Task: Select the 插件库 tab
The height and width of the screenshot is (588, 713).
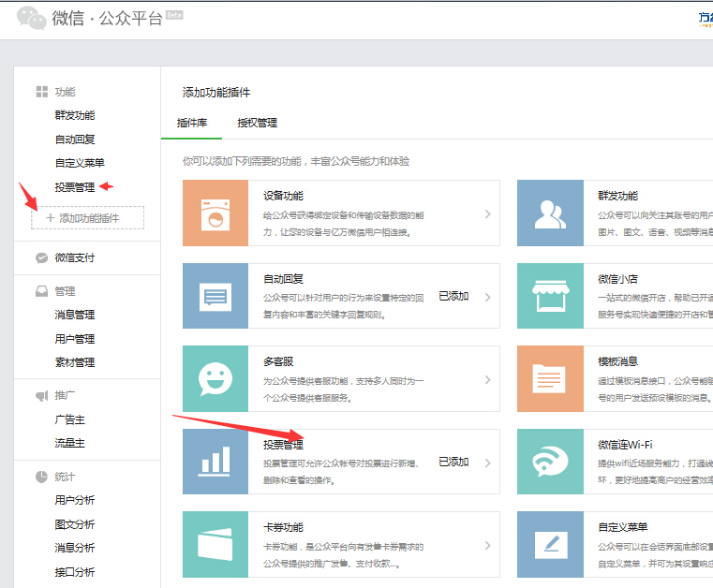Action: tap(192, 123)
